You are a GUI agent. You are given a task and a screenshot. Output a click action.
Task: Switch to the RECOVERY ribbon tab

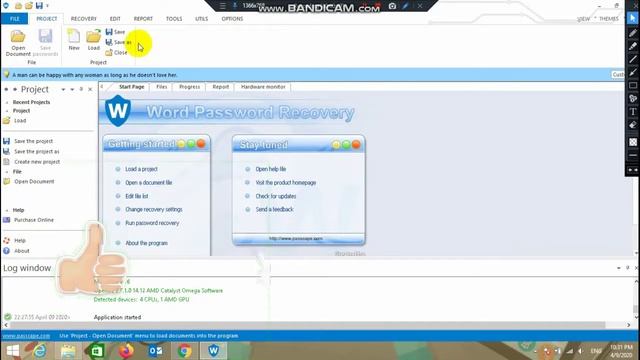[84, 19]
